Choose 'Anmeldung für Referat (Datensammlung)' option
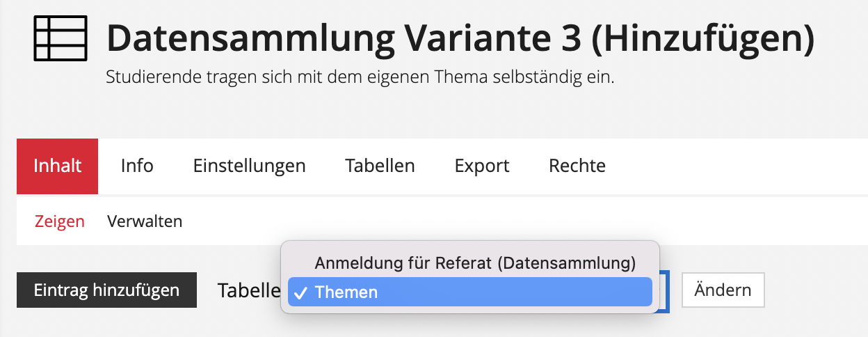The width and height of the screenshot is (868, 337). pos(475,263)
